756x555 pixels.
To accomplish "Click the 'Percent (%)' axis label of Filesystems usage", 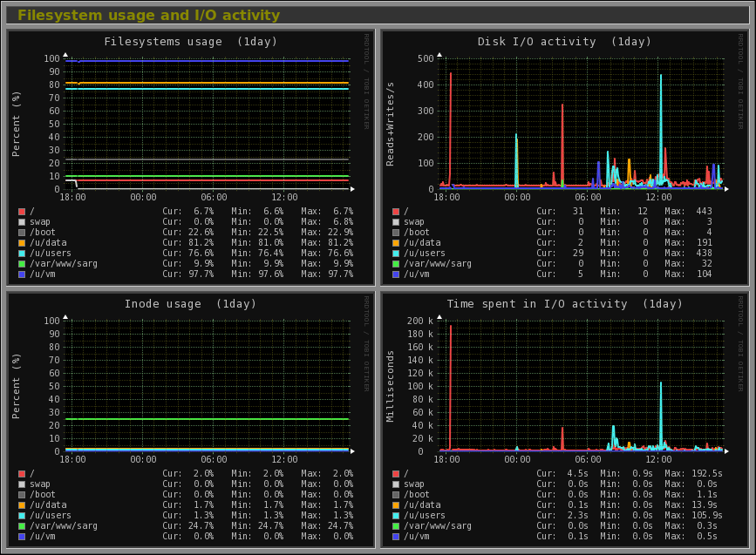I will (x=16, y=124).
